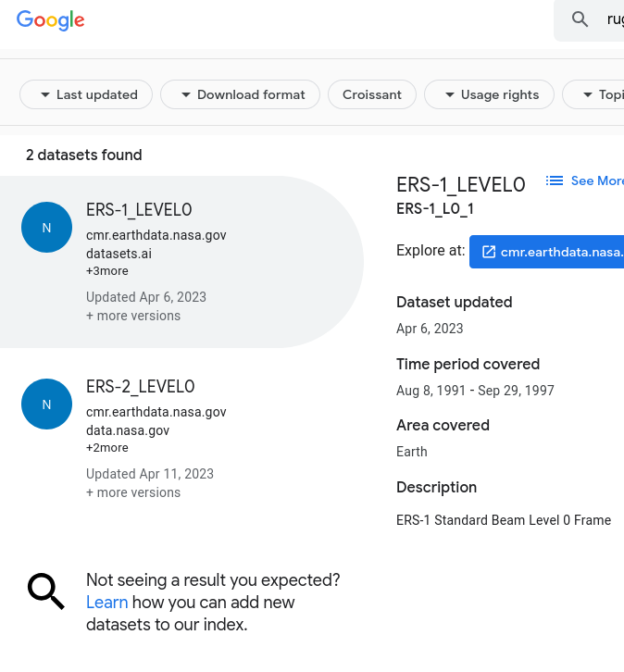Show more versions for ERS-1_LEVEL0
Viewport: 624px width, 672px height.
point(133,316)
